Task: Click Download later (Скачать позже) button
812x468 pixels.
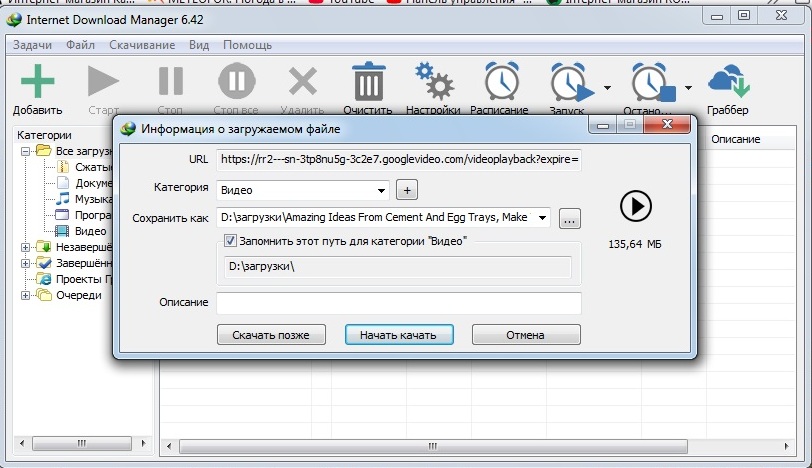Action: coord(271,334)
